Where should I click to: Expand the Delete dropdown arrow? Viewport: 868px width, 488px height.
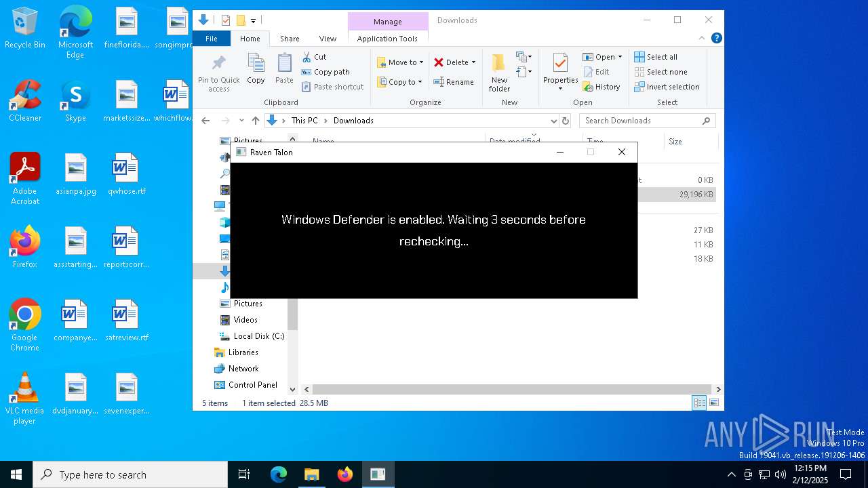473,62
